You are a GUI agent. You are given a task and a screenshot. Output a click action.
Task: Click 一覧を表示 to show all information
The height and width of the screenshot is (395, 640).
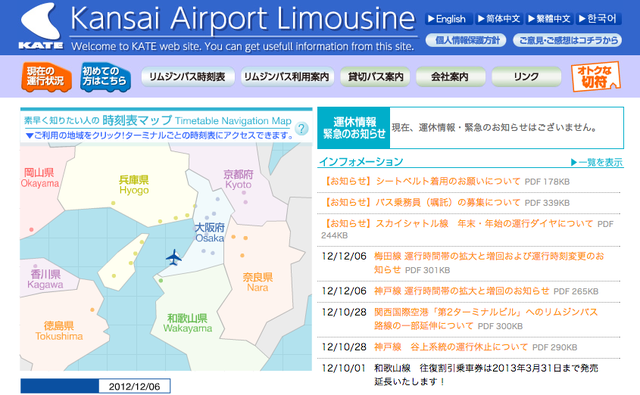(x=596, y=162)
